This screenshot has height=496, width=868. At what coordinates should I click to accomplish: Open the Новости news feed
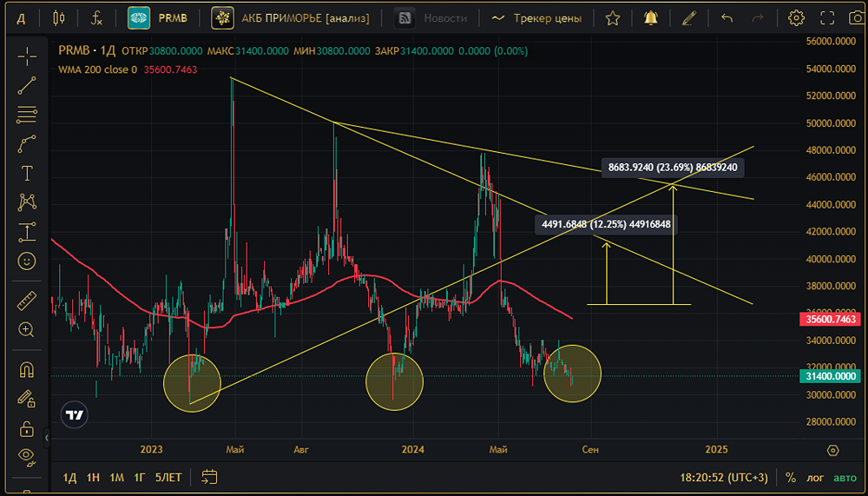click(x=431, y=18)
